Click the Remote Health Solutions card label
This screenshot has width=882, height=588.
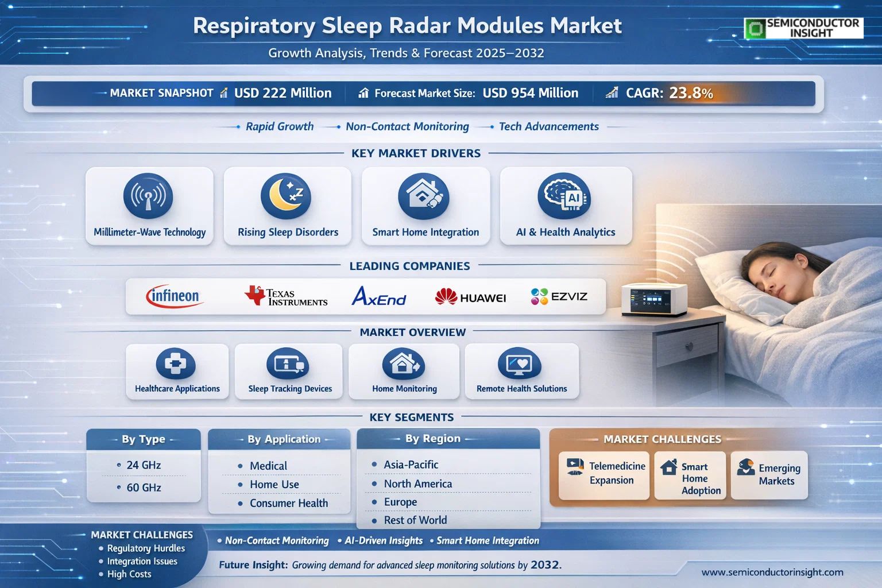pyautogui.click(x=521, y=389)
